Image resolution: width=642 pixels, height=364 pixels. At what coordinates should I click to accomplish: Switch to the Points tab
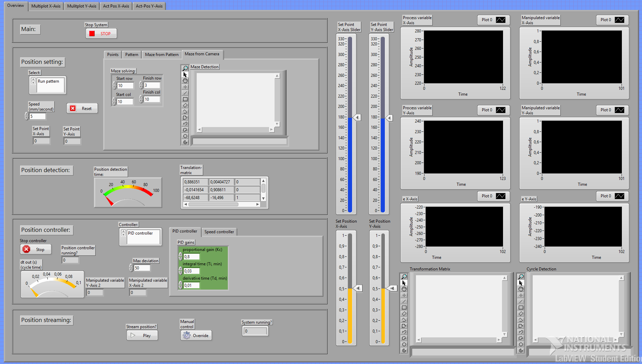113,55
